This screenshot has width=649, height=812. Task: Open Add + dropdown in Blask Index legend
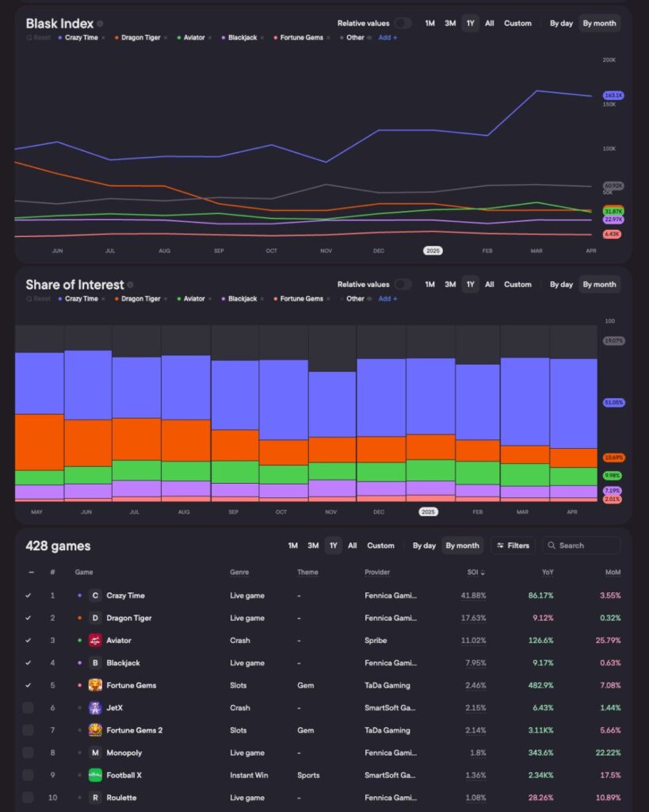click(387, 37)
